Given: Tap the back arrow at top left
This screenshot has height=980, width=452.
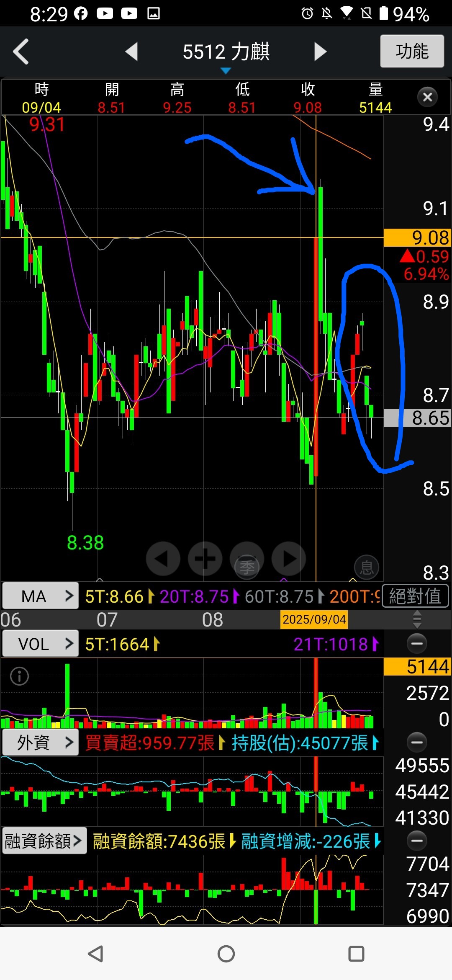Looking at the screenshot, I should (x=21, y=52).
